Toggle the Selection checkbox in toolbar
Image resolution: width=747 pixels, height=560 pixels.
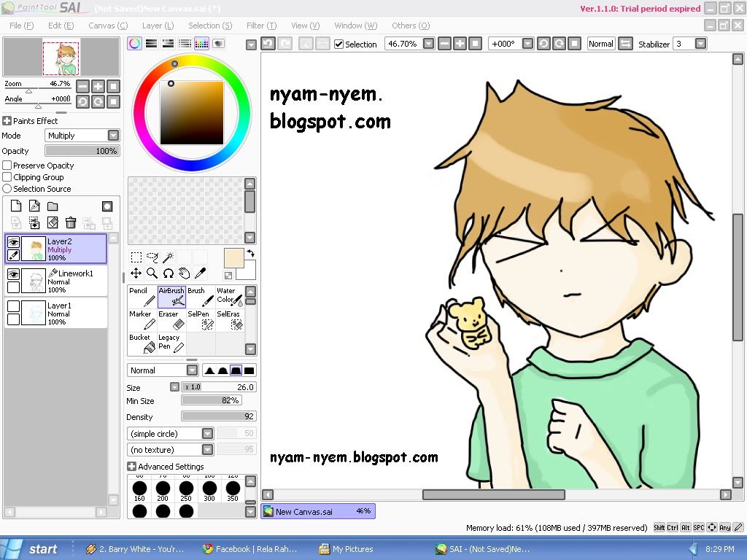point(338,44)
